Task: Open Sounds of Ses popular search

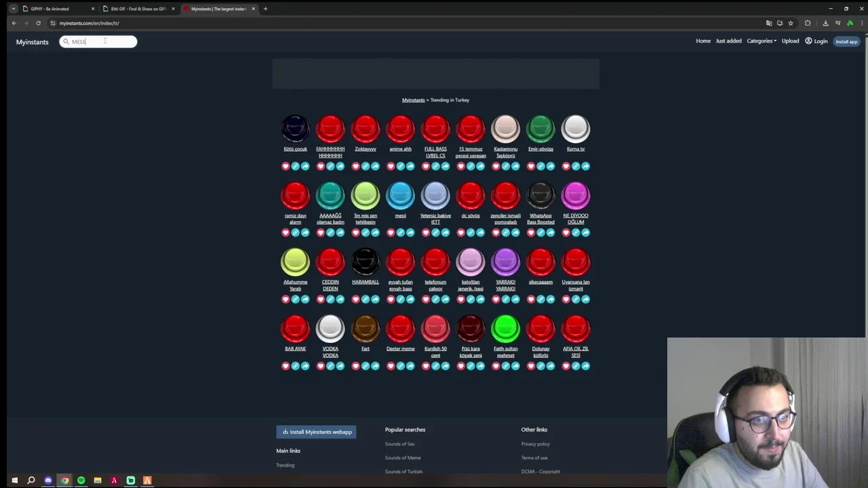Action: click(x=399, y=444)
